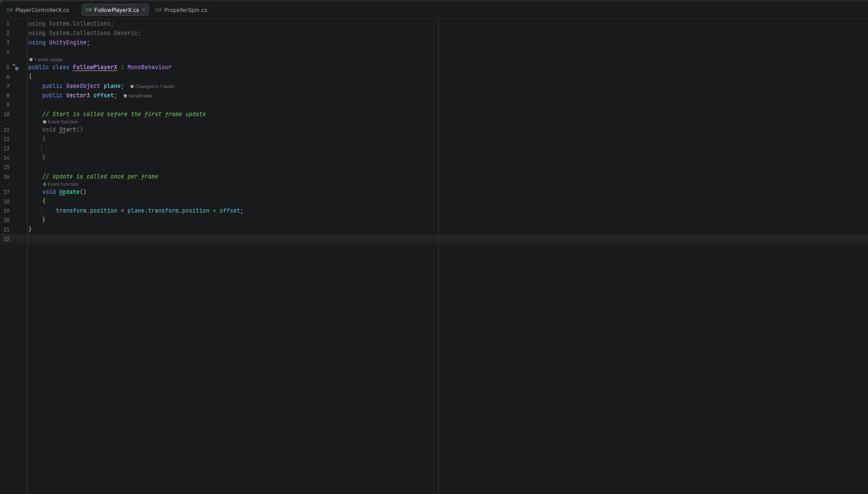Click the 'Serializable' hint beside offset
The width and height of the screenshot is (868, 494).
tap(139, 96)
